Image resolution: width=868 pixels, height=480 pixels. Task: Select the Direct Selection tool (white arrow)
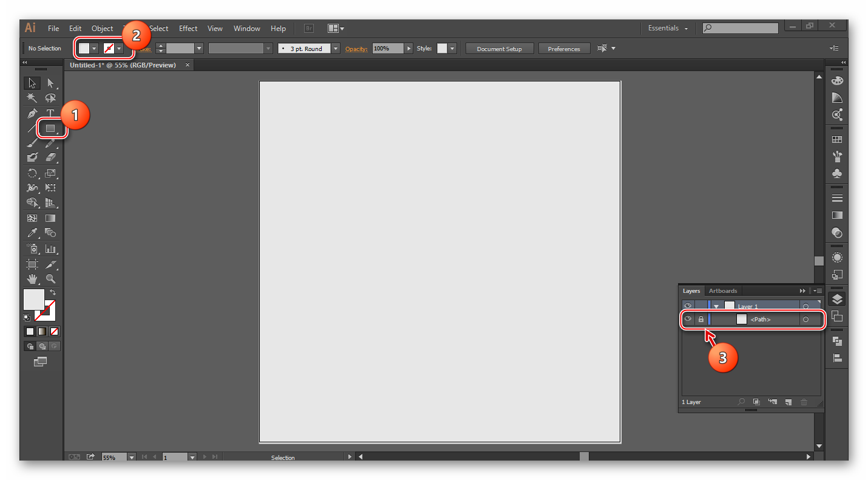click(50, 83)
